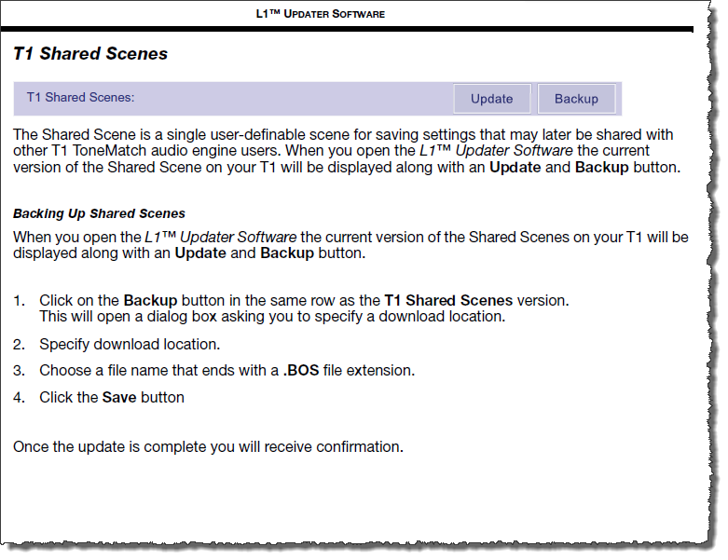Click the large "T1 Shared Scenes" page heading

point(90,54)
